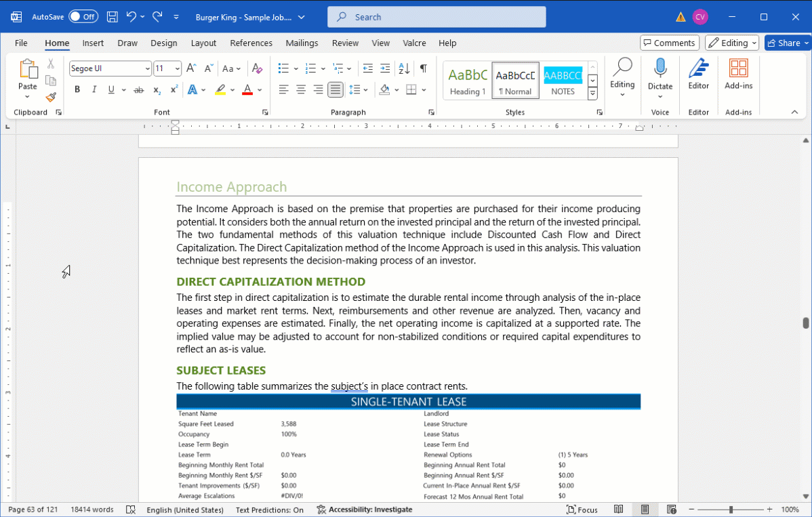Open the spelling and proofing check icon

131,510
